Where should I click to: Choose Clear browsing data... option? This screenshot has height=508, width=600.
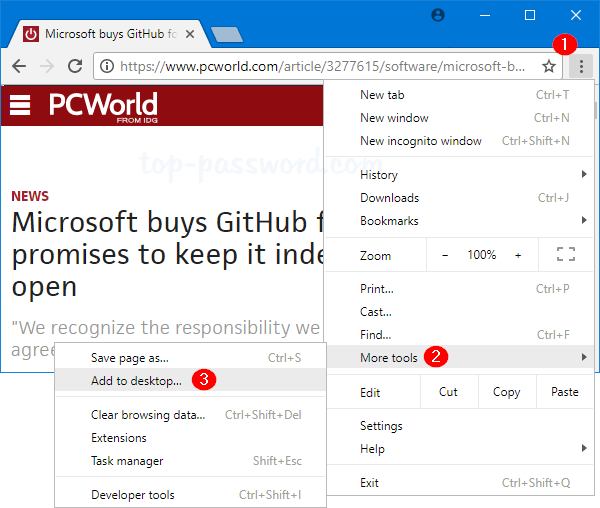click(191, 415)
